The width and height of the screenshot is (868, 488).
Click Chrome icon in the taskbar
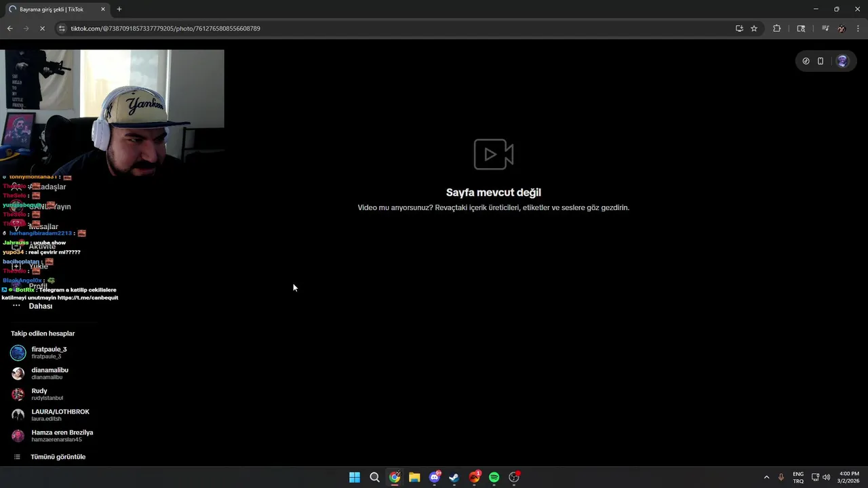(395, 477)
